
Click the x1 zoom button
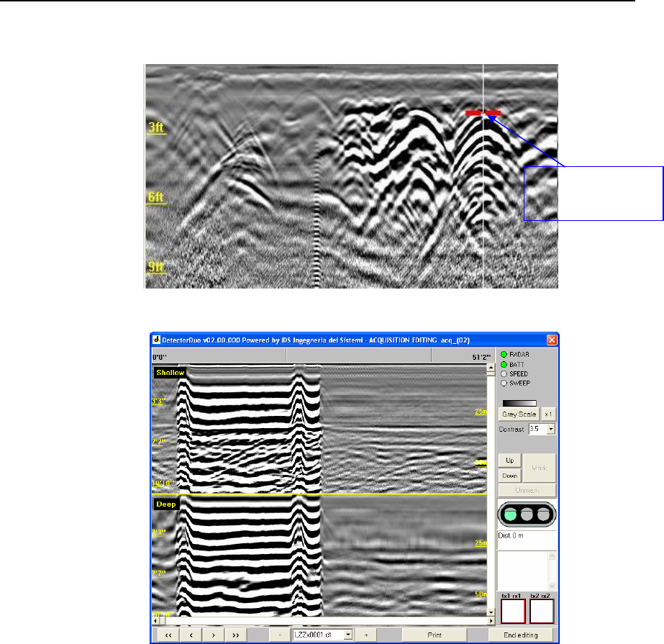pos(548,414)
